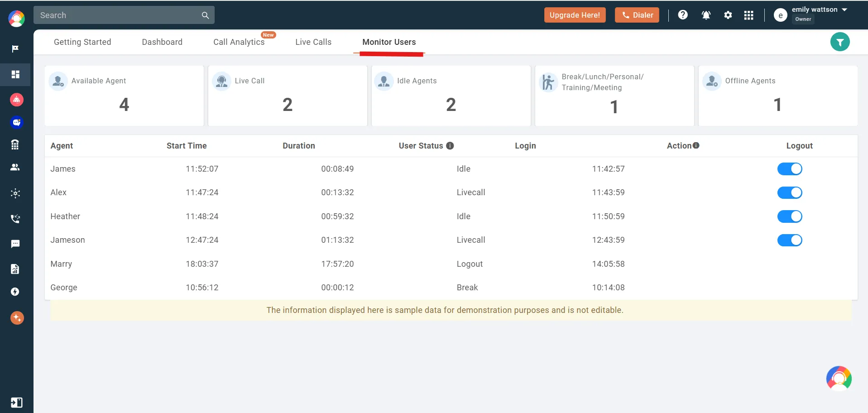Select the reports document icon in the sidebar

pyautogui.click(x=15, y=269)
